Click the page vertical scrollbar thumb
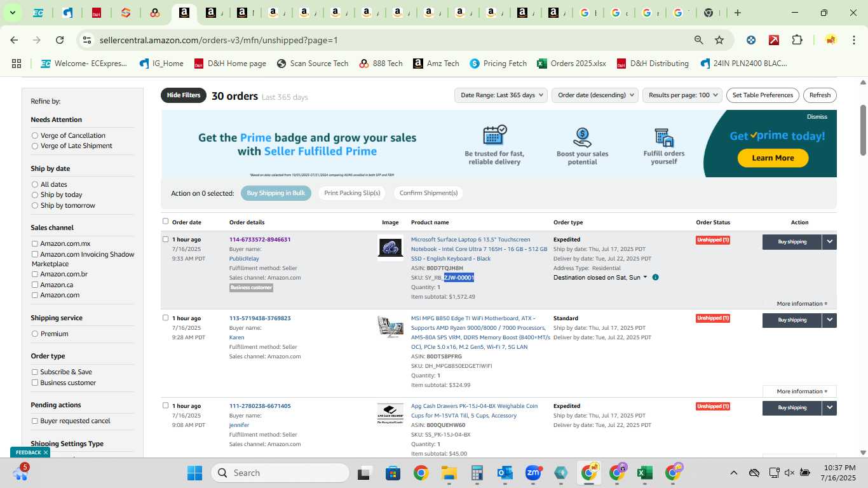868x488 pixels. click(863, 130)
